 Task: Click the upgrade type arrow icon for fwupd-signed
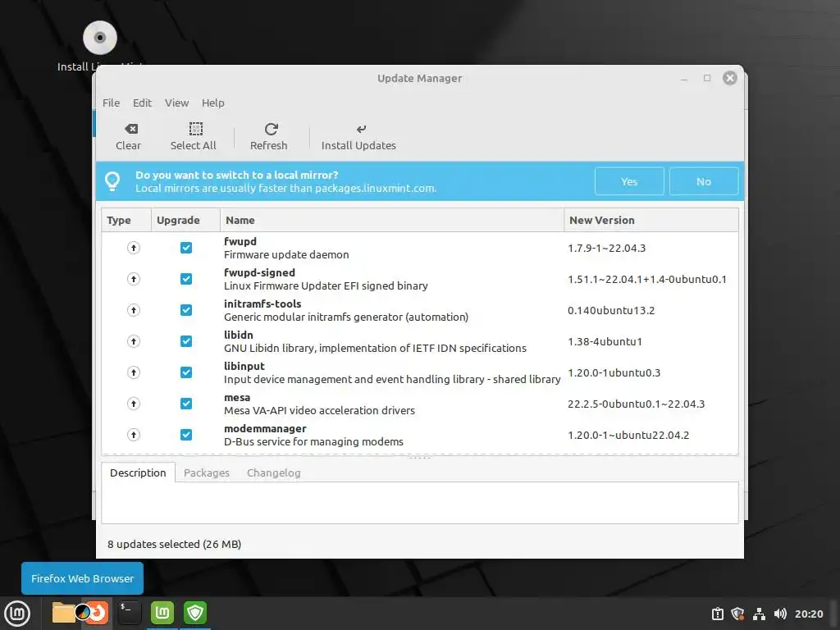tap(134, 279)
